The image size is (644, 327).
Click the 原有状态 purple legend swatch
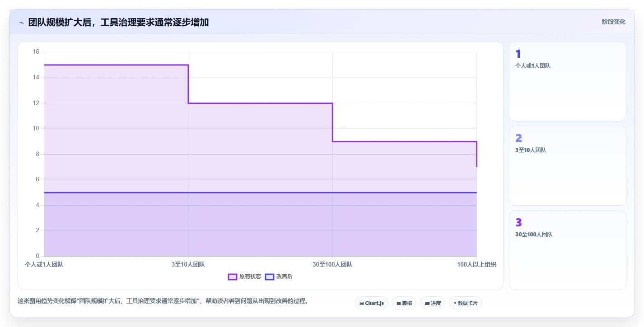click(x=233, y=276)
